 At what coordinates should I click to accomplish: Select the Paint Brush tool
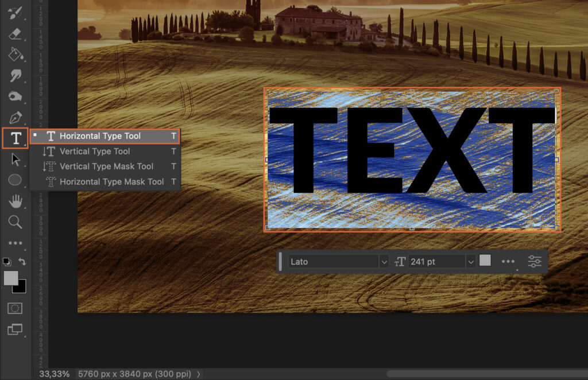tap(14, 13)
